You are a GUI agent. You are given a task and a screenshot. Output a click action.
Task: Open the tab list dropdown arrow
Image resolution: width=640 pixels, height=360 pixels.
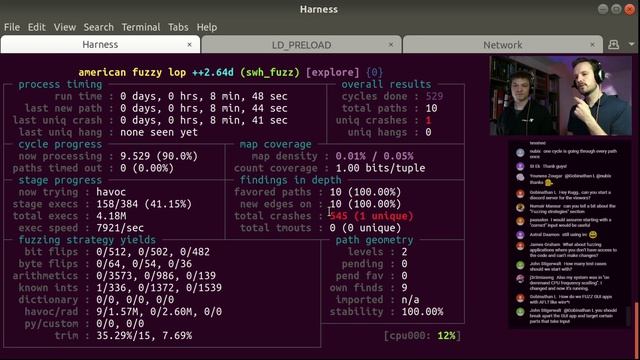(x=631, y=44)
